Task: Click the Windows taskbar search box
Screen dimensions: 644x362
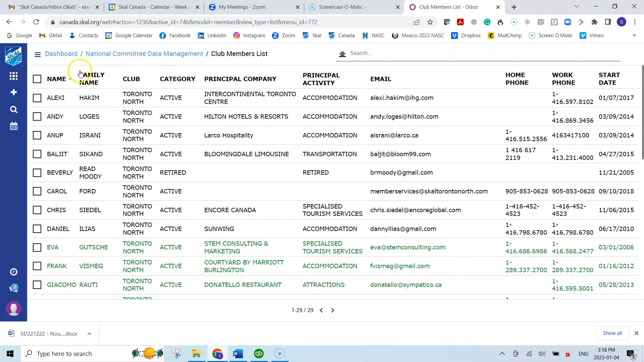Action: pyautogui.click(x=92, y=354)
